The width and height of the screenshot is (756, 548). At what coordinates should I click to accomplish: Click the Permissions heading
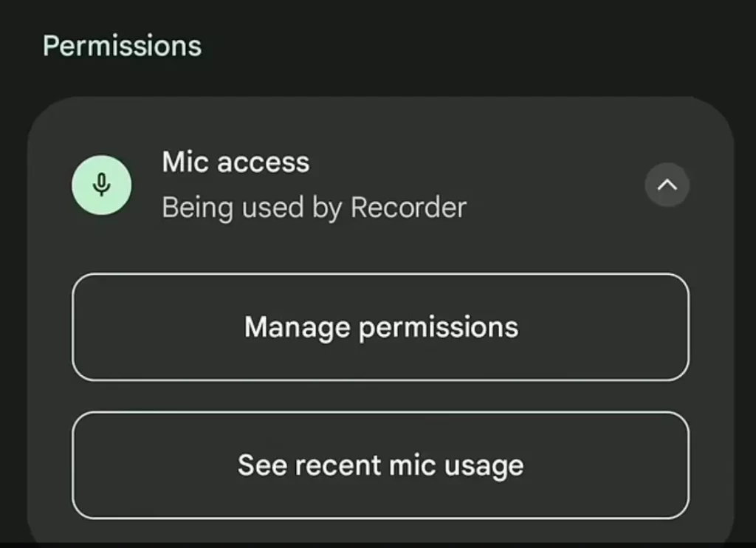pos(122,47)
